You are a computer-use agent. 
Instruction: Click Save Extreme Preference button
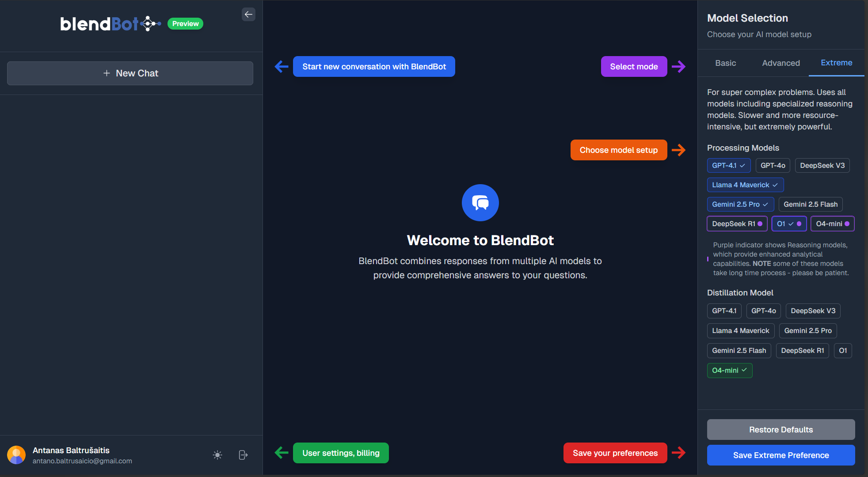point(781,455)
